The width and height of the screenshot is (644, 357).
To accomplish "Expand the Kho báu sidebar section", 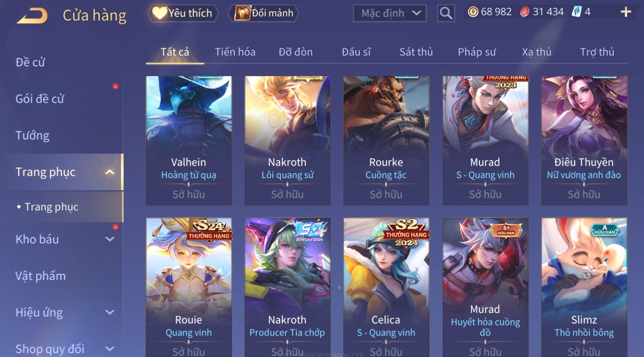I will click(110, 239).
